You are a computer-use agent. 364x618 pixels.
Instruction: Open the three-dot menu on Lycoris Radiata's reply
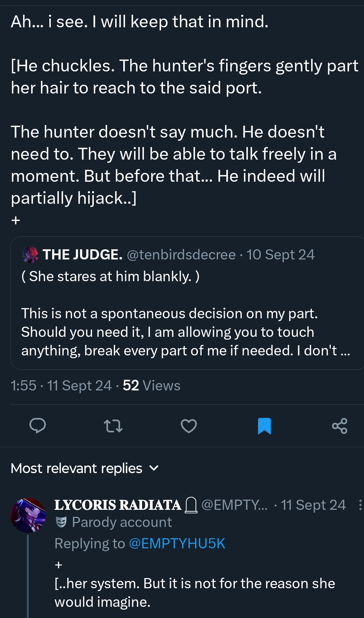click(x=360, y=505)
